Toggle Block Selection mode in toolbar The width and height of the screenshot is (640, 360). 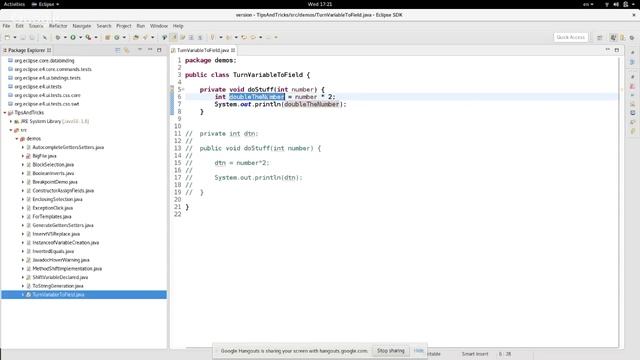(x=191, y=37)
